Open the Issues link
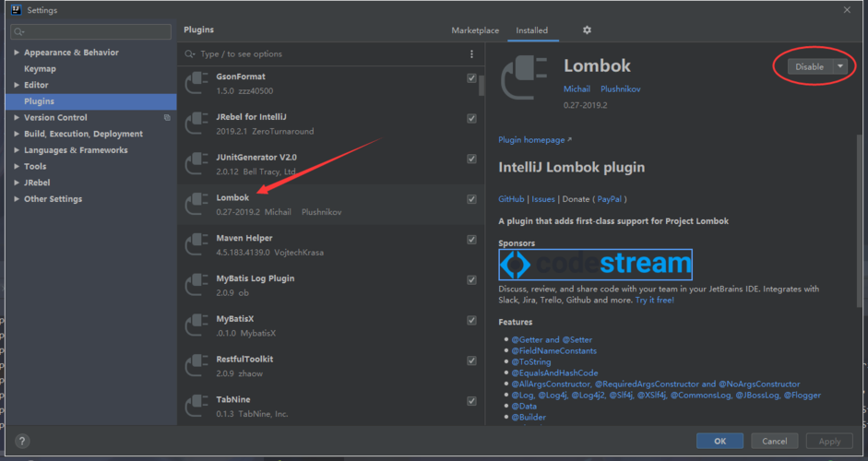Image resolution: width=868 pixels, height=461 pixels. click(543, 198)
